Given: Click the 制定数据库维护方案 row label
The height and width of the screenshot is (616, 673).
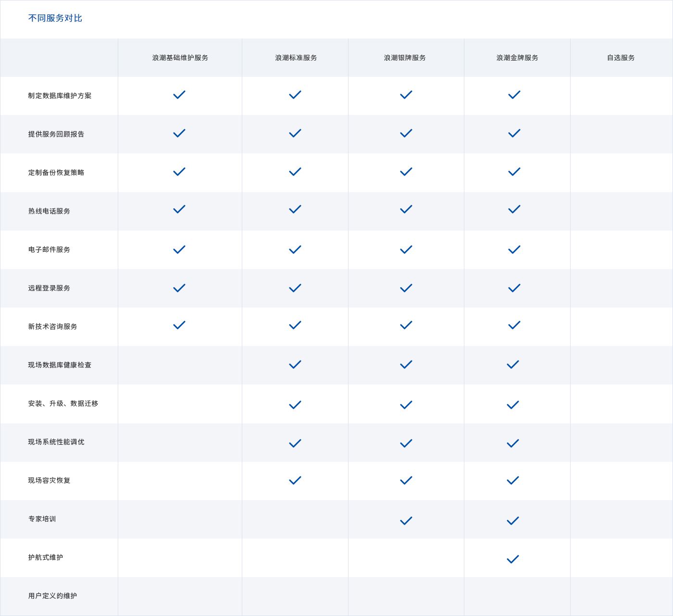Looking at the screenshot, I should coord(60,96).
